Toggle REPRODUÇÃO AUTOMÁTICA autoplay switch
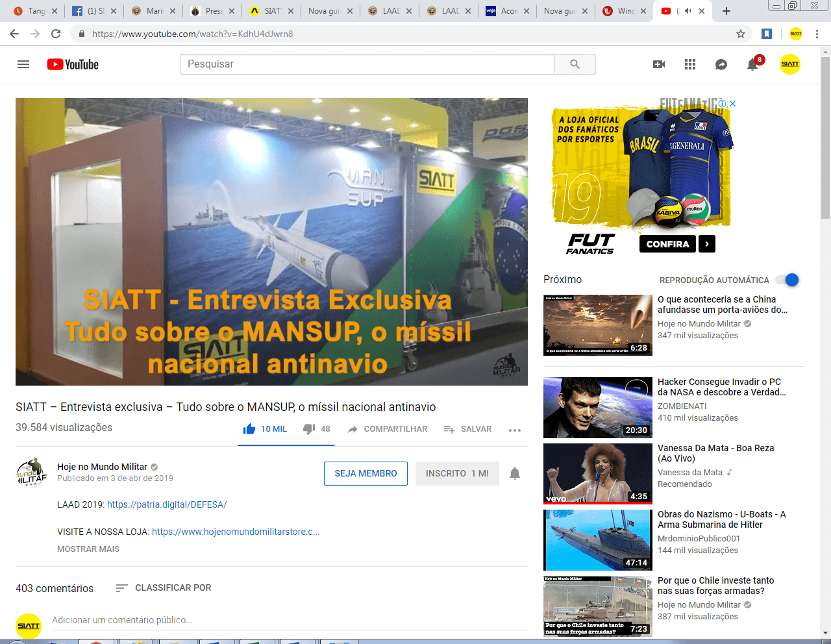This screenshot has height=644, width=831. (x=788, y=280)
